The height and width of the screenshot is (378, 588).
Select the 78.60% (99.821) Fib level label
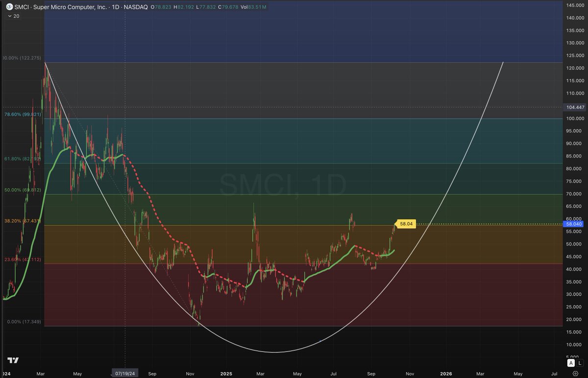23,114
